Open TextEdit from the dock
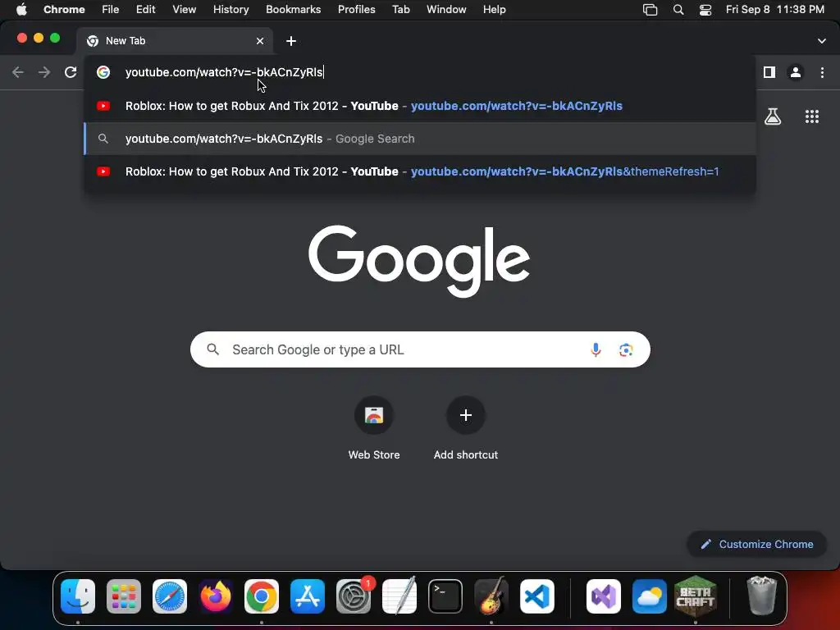The width and height of the screenshot is (840, 630). (399, 596)
